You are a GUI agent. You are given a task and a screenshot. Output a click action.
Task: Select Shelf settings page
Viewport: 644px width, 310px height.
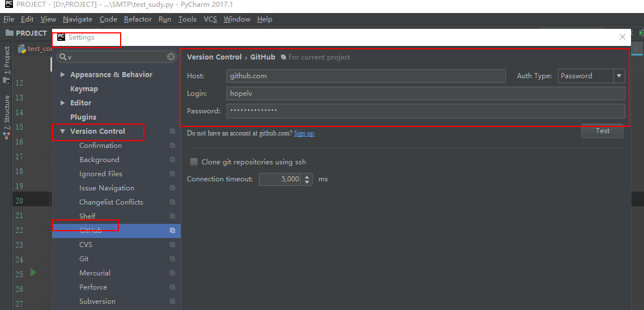coord(87,216)
